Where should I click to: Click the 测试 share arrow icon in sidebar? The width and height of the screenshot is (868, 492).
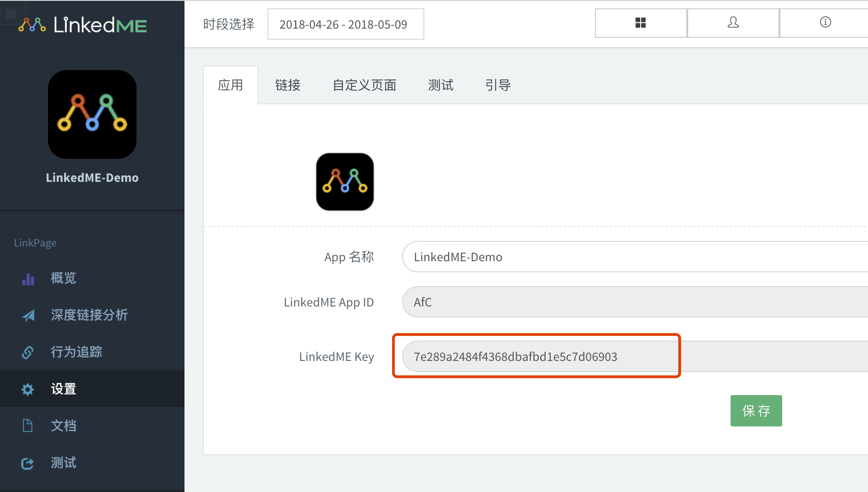tap(28, 463)
